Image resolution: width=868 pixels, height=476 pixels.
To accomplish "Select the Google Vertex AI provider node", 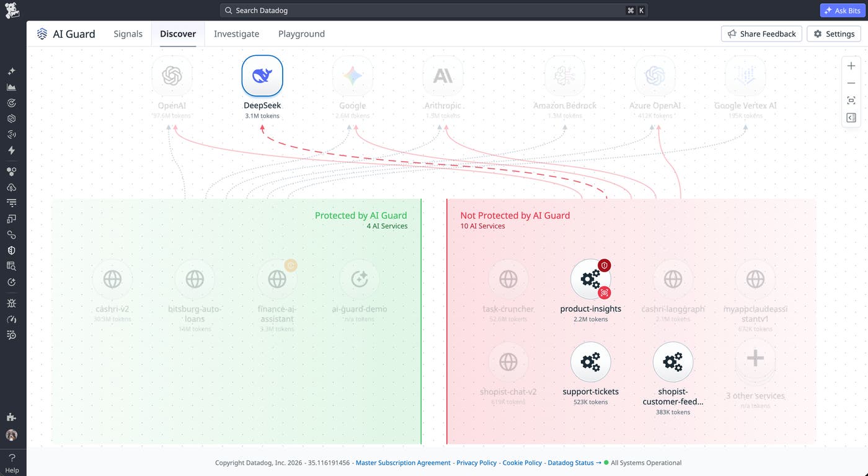I will pyautogui.click(x=745, y=76).
